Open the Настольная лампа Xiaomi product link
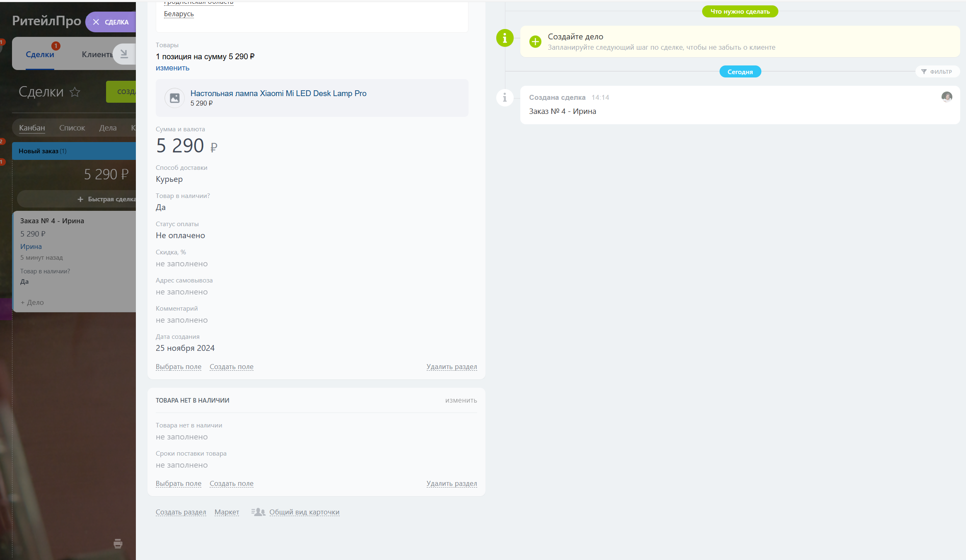The width and height of the screenshot is (966, 560). pyautogui.click(x=278, y=93)
